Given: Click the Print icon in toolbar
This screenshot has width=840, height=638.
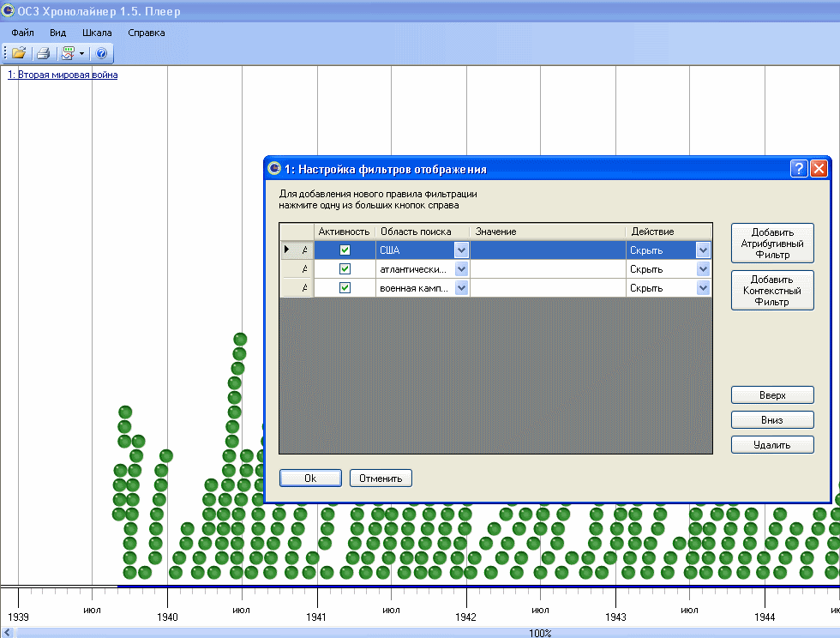Looking at the screenshot, I should point(42,53).
